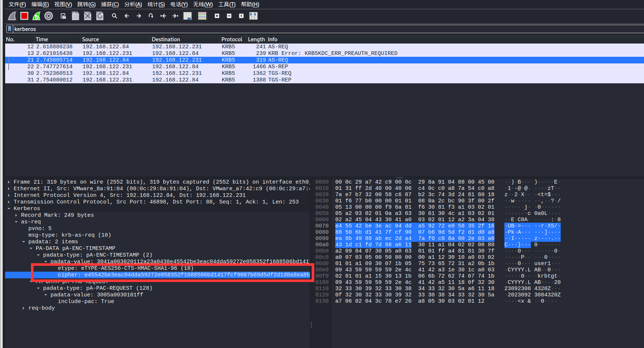The height and width of the screenshot is (348, 644).
Task: Go to the last packet in the toolbar
Action: 175,16
